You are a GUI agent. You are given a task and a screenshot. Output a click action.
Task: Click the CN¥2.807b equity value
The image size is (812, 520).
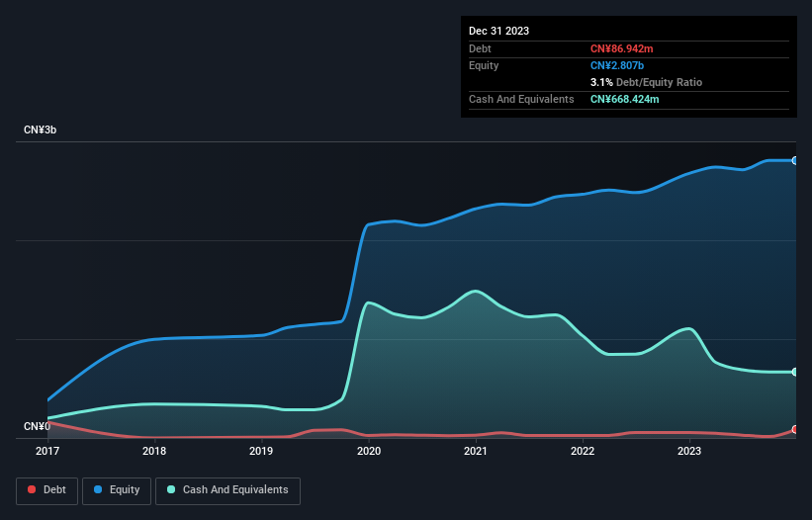(x=617, y=65)
